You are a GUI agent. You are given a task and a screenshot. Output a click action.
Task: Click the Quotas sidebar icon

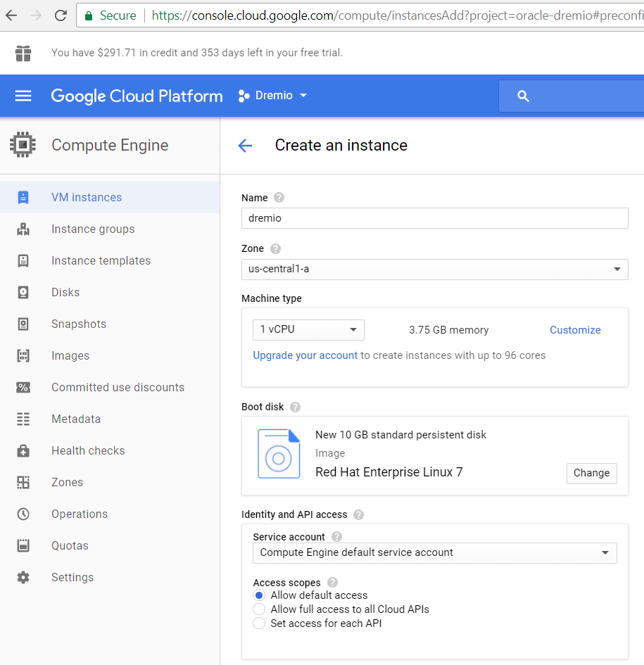(x=23, y=545)
